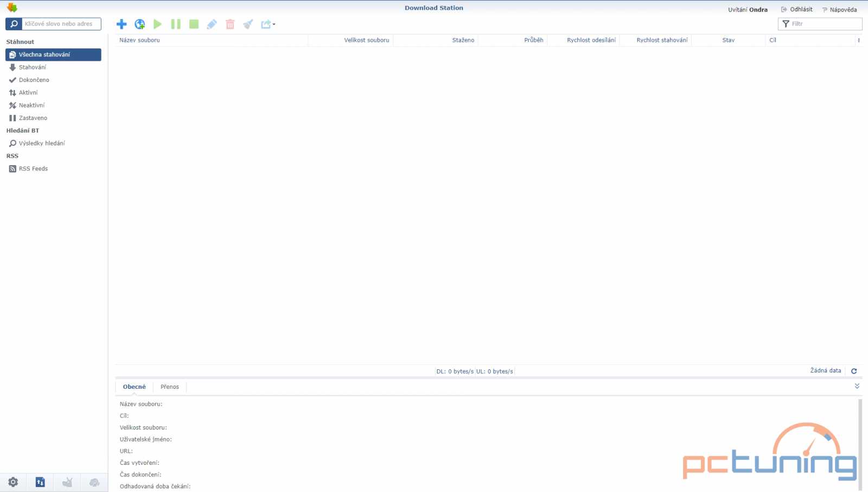Click the red trash delete icon
The width and height of the screenshot is (868, 492).
(x=230, y=24)
